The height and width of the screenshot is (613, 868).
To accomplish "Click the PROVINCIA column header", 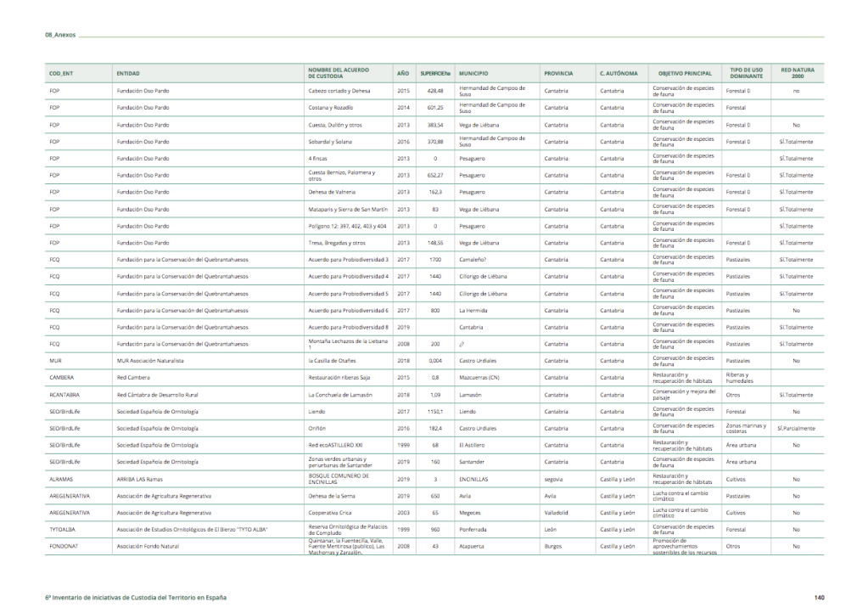I will 558,74.
